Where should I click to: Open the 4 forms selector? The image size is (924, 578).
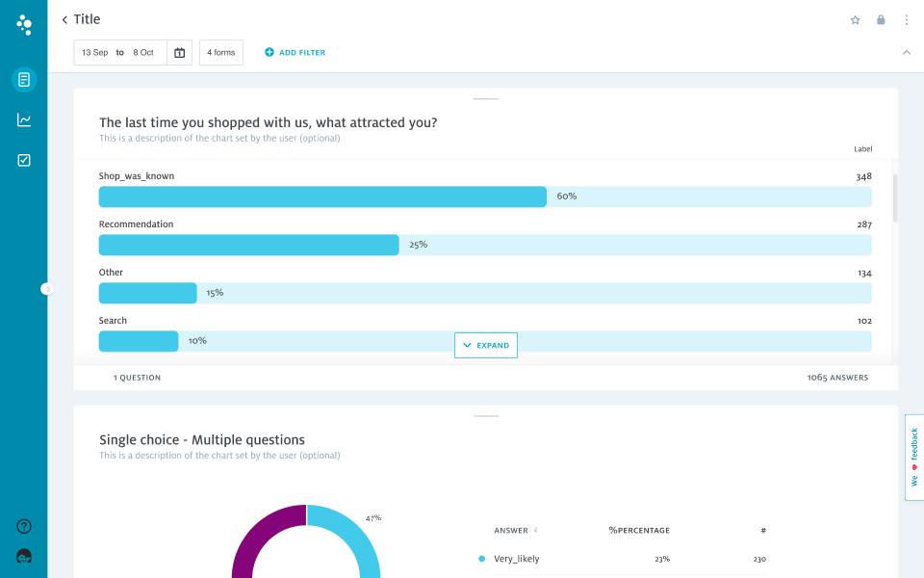221,52
